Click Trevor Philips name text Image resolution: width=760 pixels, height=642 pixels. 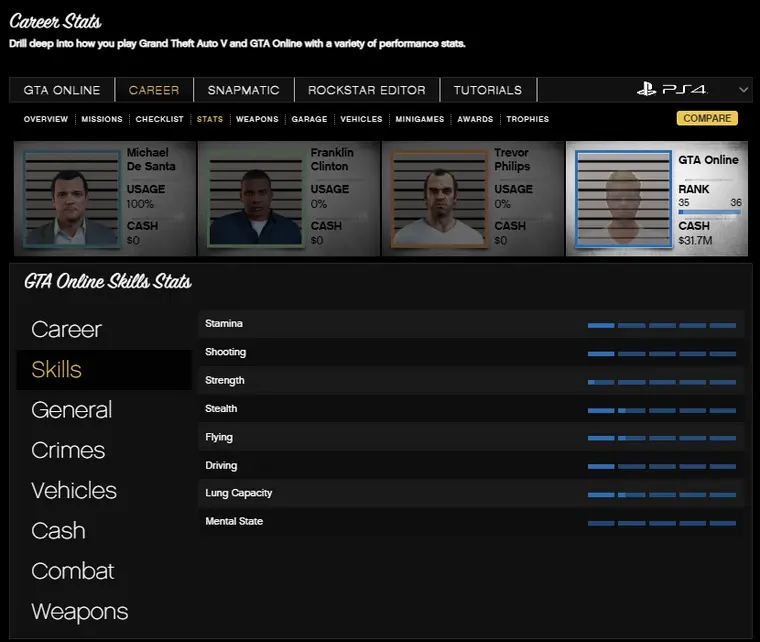pos(512,159)
